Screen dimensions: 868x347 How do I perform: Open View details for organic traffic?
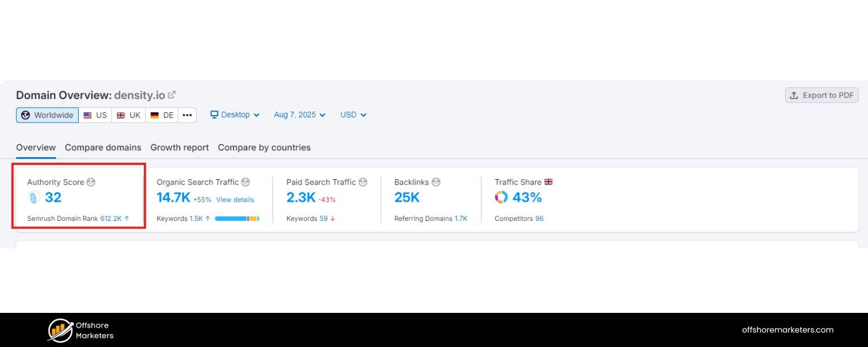click(x=235, y=200)
